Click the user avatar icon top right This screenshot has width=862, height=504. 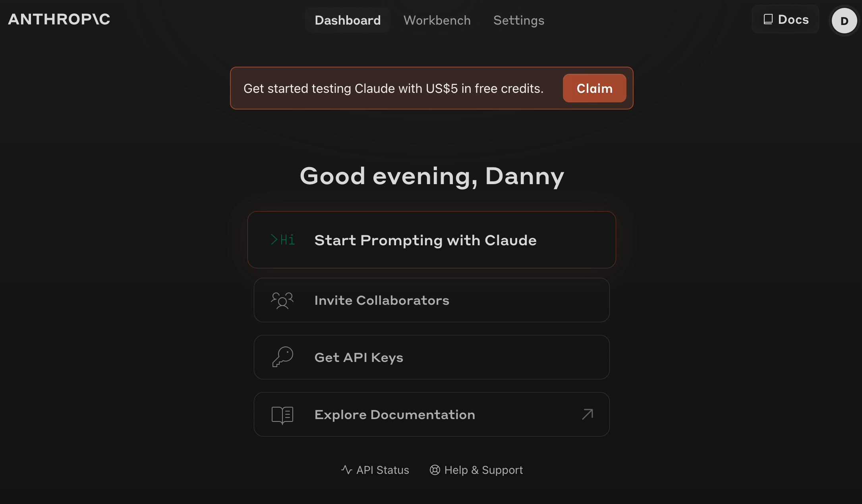[x=843, y=20]
